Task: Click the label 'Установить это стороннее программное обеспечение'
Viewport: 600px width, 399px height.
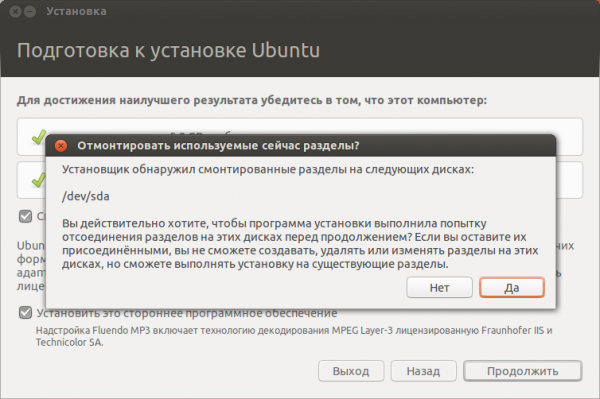Action: click(x=187, y=313)
